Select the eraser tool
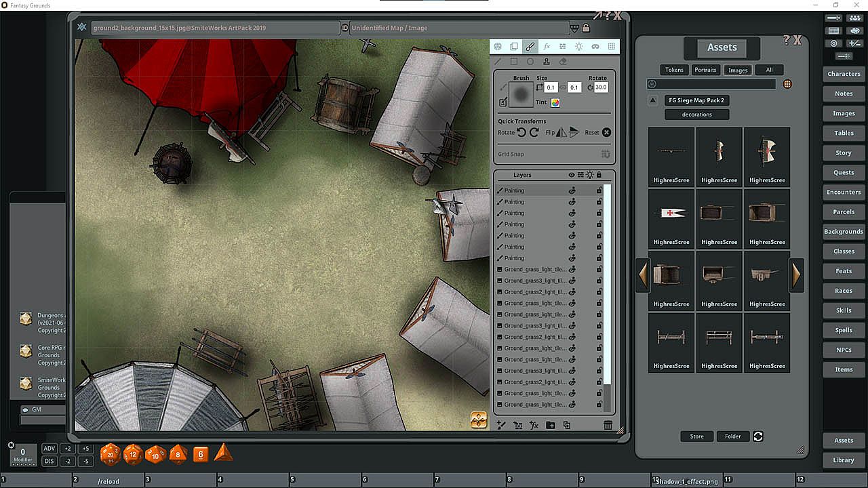 (x=563, y=62)
